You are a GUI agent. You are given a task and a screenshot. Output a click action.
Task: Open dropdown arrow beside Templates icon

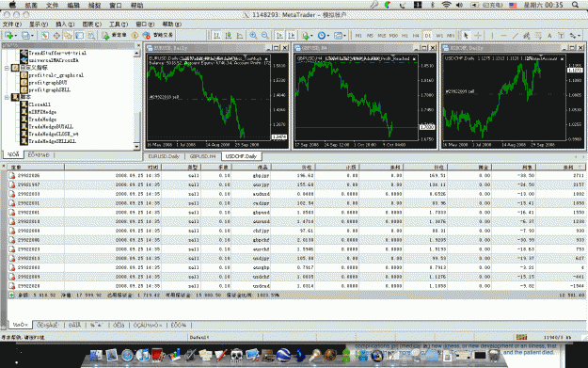point(345,36)
